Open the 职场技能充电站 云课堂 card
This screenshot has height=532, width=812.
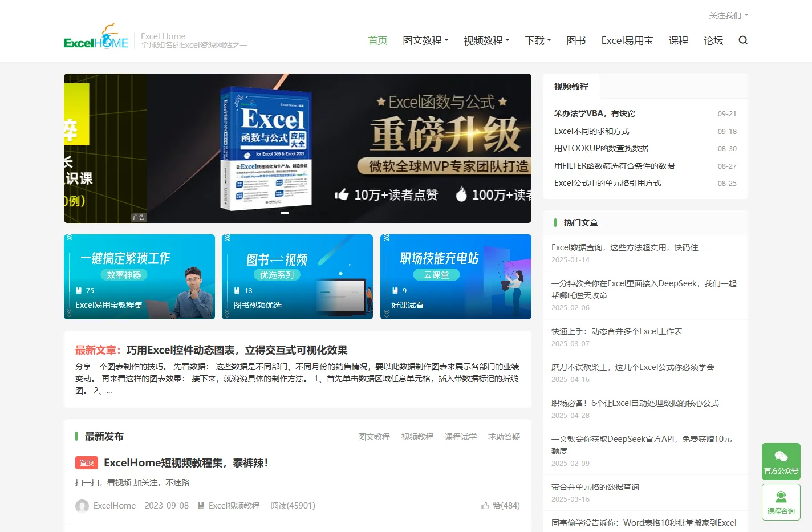click(x=456, y=277)
